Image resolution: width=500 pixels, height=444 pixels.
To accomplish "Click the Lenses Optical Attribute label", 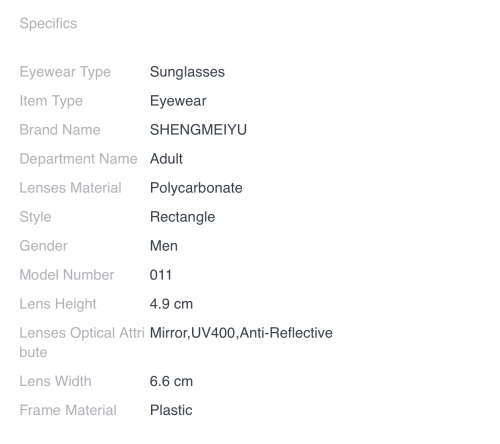I will pos(82,343).
